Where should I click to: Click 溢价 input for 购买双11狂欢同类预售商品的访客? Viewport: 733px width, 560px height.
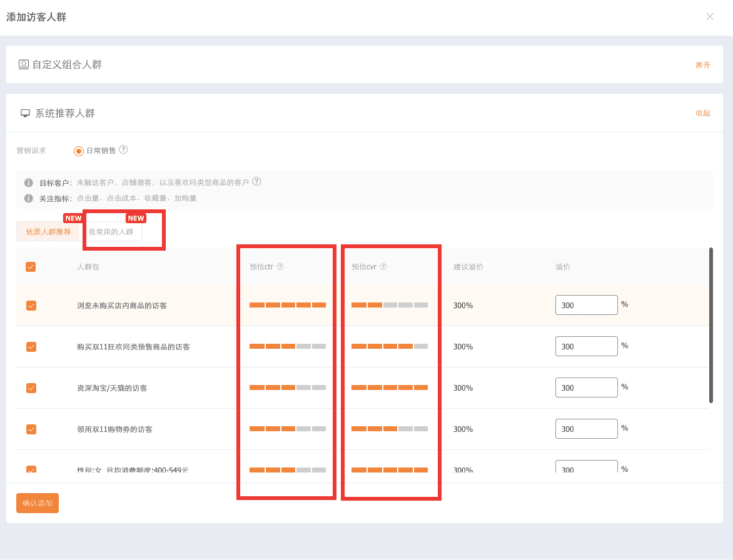click(x=586, y=346)
